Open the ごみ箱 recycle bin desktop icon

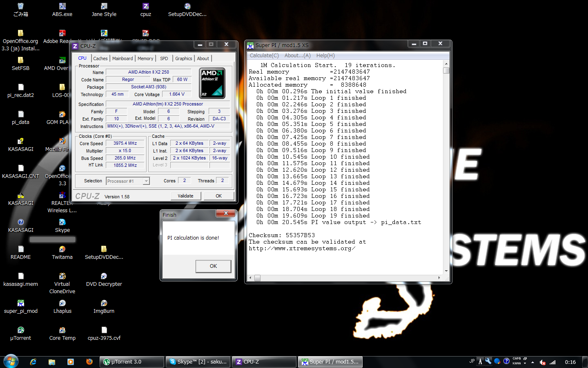(21, 10)
